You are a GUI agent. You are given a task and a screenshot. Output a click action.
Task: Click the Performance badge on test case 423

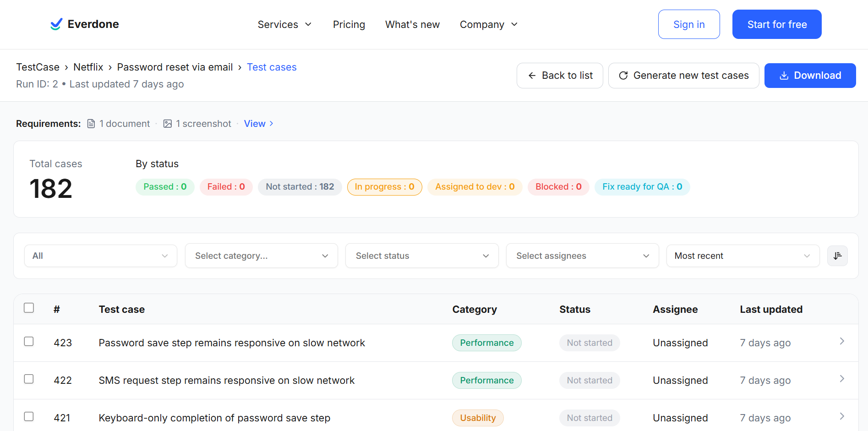486,343
